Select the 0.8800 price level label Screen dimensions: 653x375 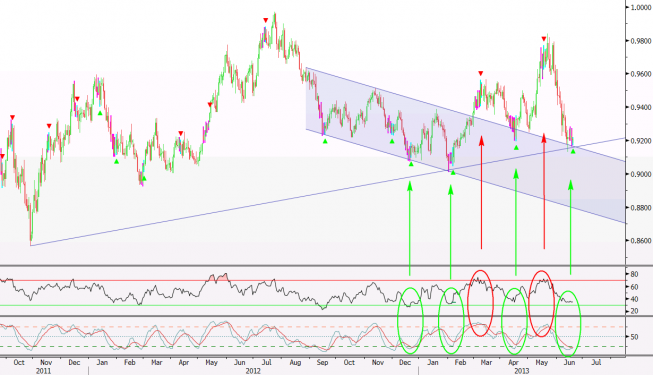pyautogui.click(x=641, y=208)
